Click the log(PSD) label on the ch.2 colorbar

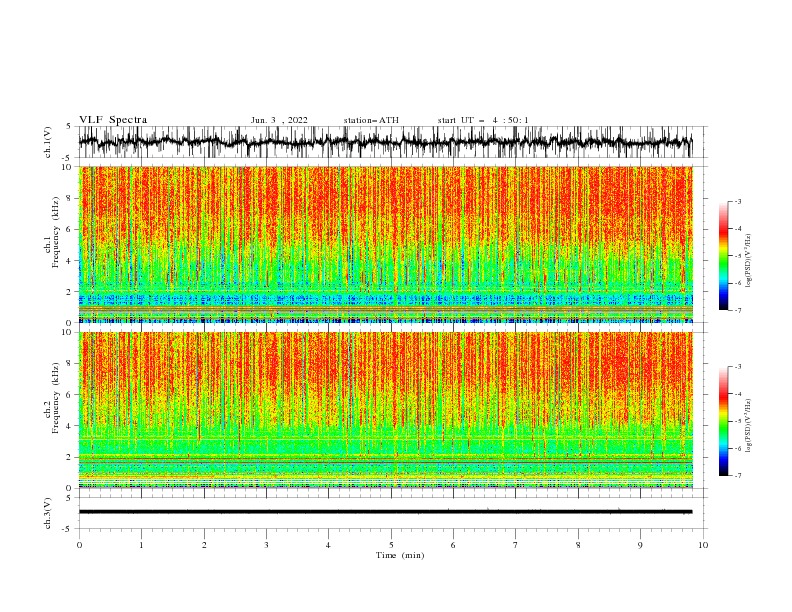pyautogui.click(x=749, y=426)
